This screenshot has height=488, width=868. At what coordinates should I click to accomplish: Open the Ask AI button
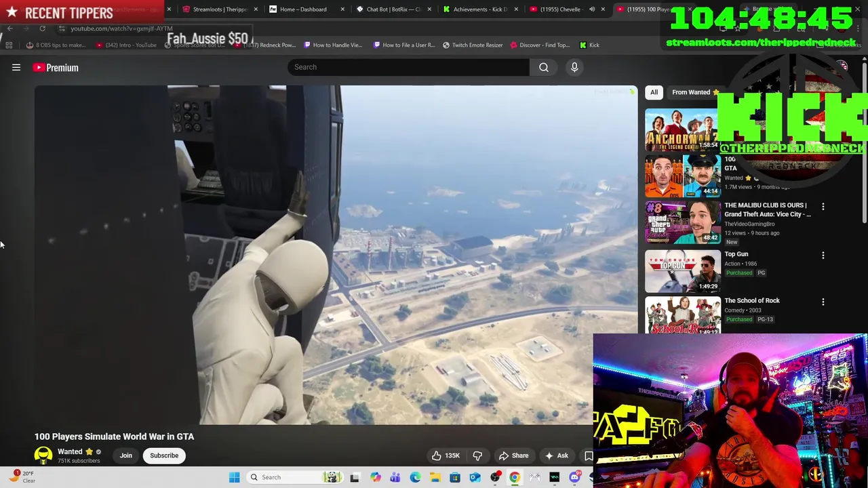tap(557, 455)
